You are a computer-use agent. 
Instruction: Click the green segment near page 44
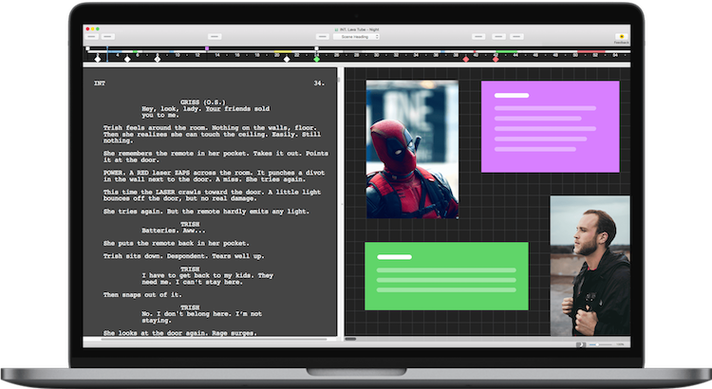tap(507, 52)
